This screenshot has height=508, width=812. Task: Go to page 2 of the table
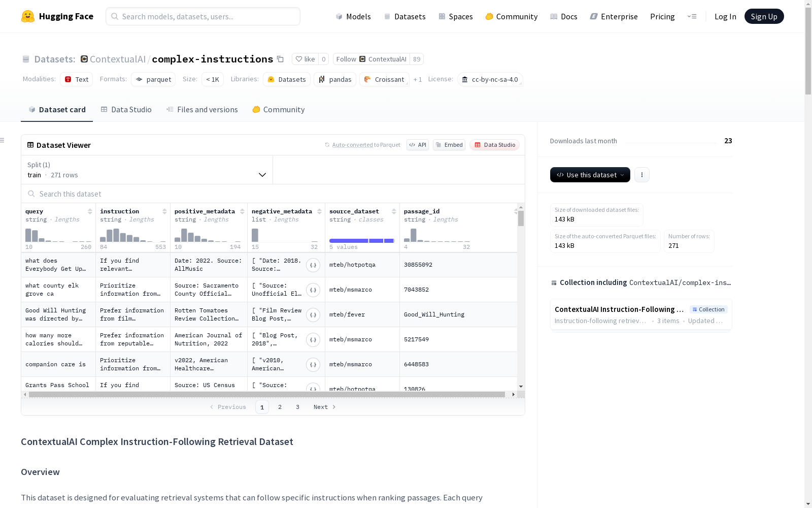(280, 407)
